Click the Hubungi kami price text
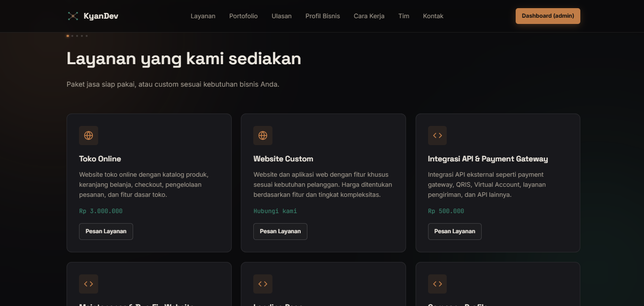 [x=275, y=211]
